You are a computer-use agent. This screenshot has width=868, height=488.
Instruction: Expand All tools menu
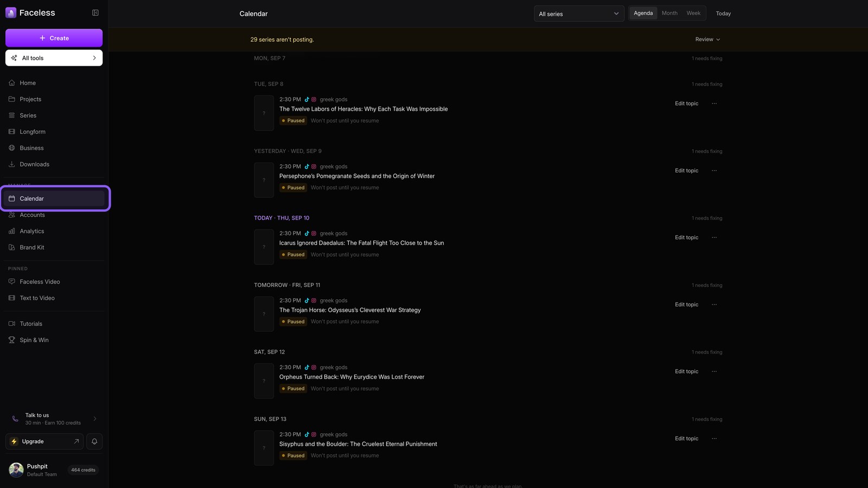(x=54, y=58)
